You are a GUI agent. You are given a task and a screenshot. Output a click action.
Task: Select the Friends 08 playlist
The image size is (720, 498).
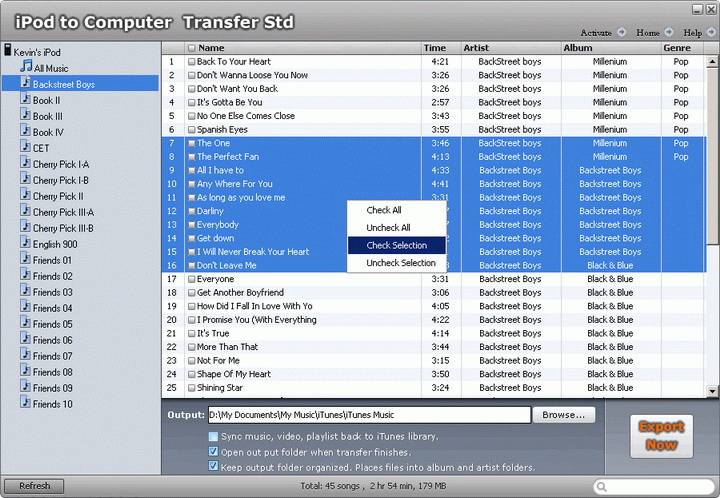[x=53, y=372]
